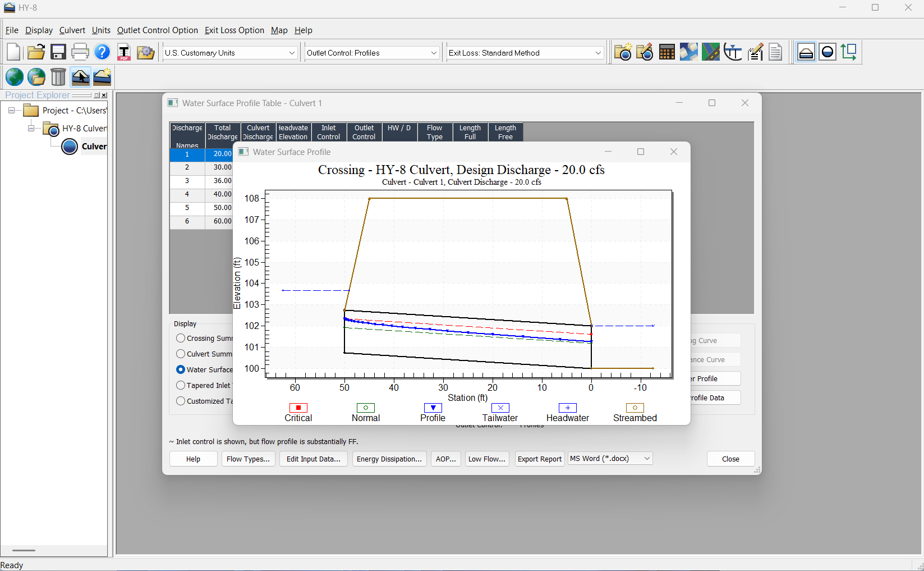Screen dimensions: 924x571
Task: Open the Outlet Control: Profiles dropdown
Action: point(372,53)
